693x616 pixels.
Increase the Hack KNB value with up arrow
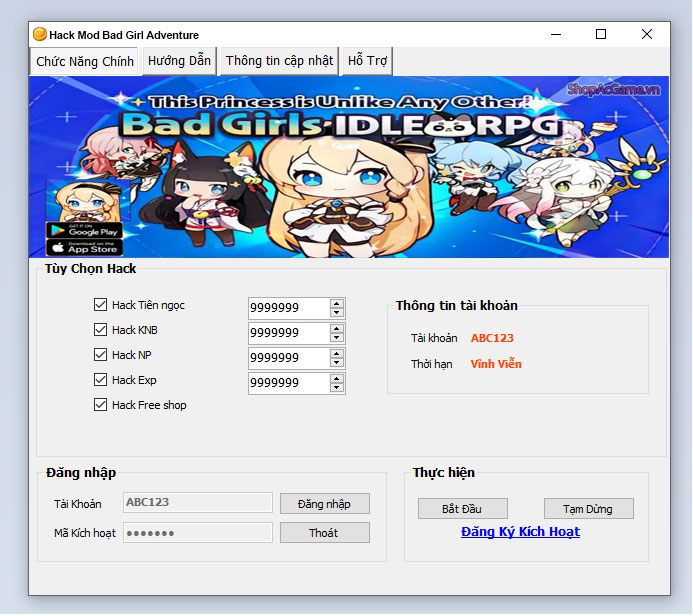click(337, 329)
